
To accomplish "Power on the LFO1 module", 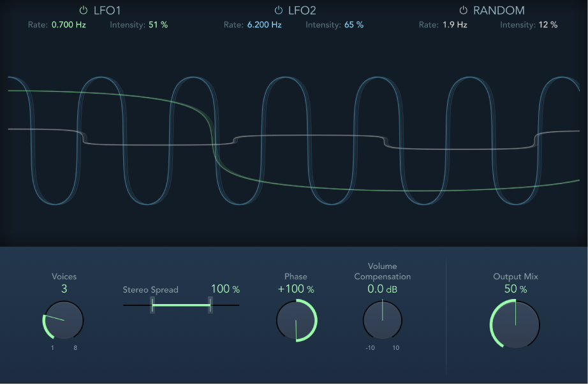I will tap(82, 10).
